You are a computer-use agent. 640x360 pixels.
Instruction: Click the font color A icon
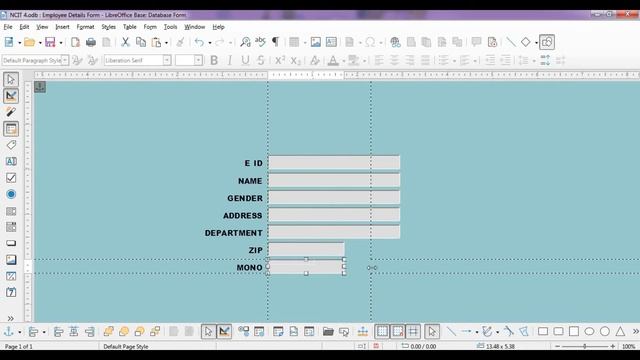coord(333,60)
